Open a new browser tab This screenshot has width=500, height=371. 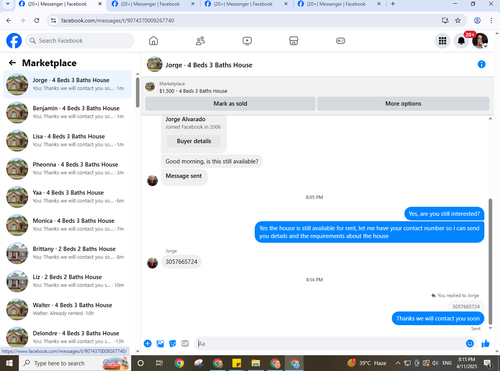point(393,4)
